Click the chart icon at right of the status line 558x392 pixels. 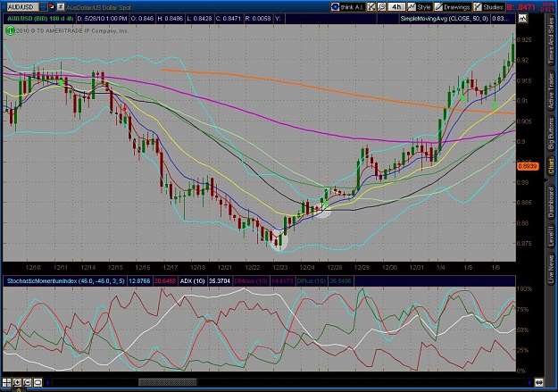coord(523,19)
